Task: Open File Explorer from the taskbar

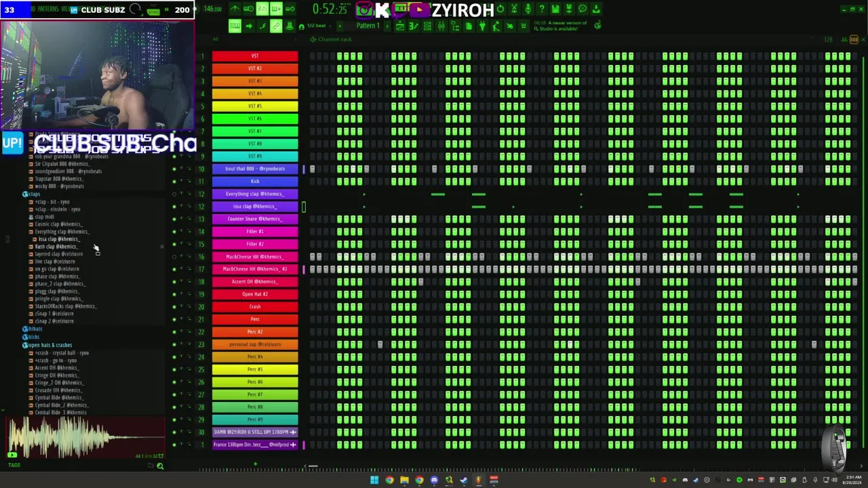Action: [404, 480]
